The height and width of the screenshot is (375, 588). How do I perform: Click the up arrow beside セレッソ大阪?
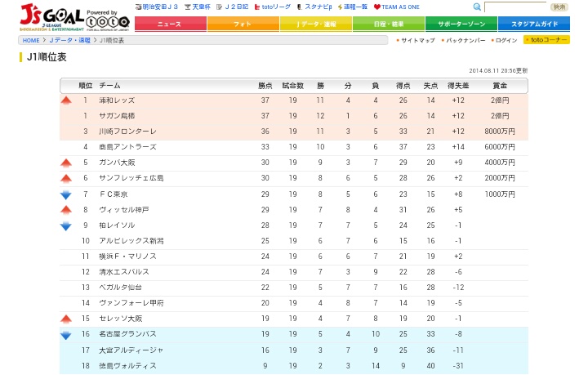[66, 319]
